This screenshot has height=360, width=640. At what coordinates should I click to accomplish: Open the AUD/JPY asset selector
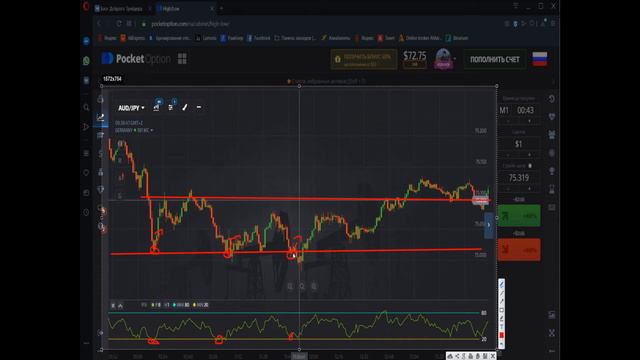pos(131,108)
